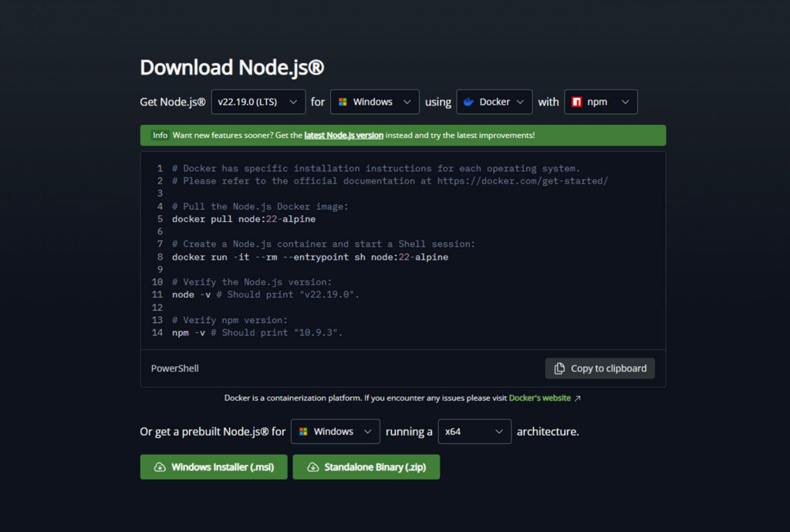Expand the x64 architecture dropdown
This screenshot has height=532, width=790.
pos(474,432)
